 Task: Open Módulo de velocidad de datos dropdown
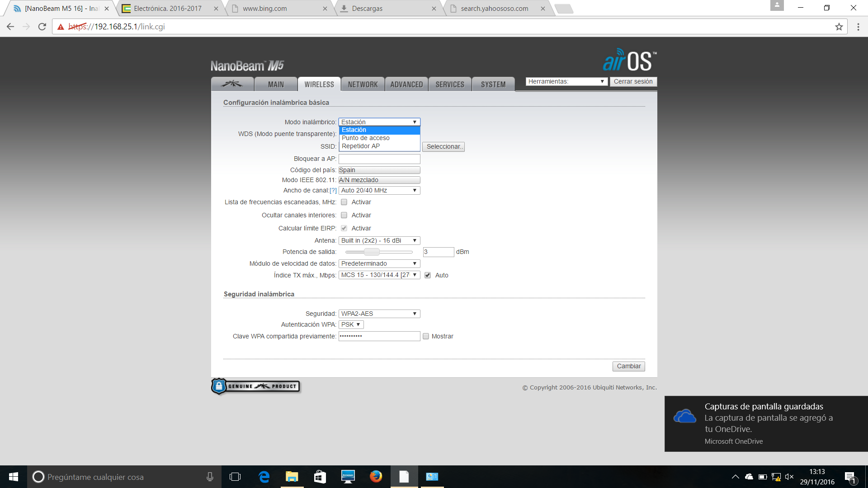pos(379,263)
